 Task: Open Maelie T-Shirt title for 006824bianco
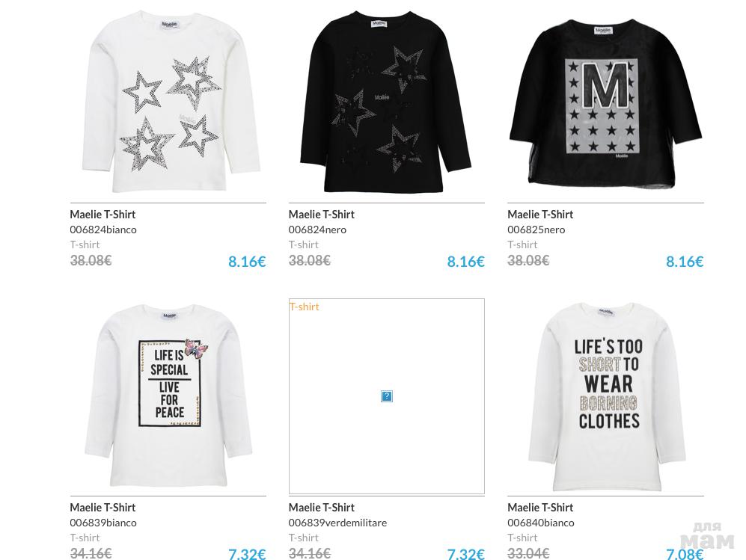[103, 215]
